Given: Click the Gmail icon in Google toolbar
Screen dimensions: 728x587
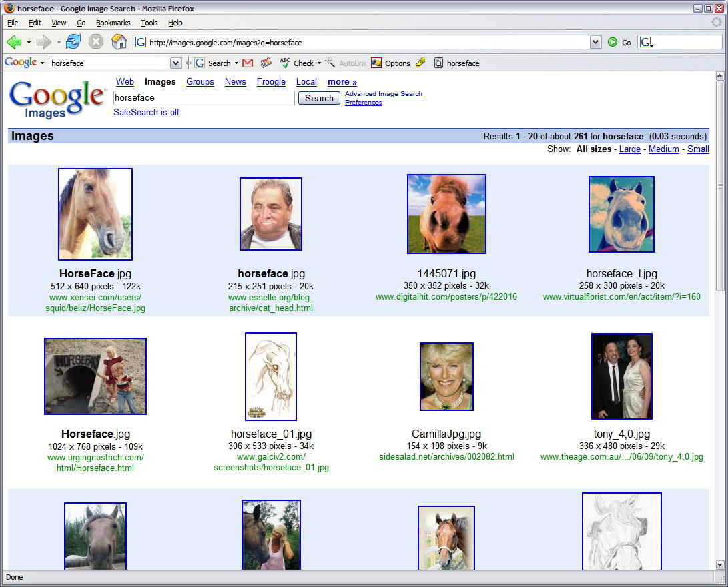Looking at the screenshot, I should point(248,63).
